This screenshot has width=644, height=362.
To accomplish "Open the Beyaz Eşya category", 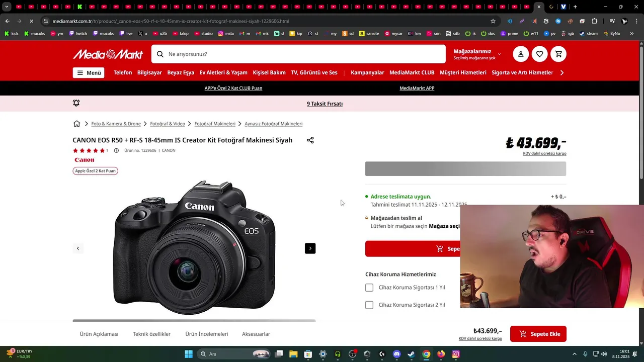I will pyautogui.click(x=181, y=73).
